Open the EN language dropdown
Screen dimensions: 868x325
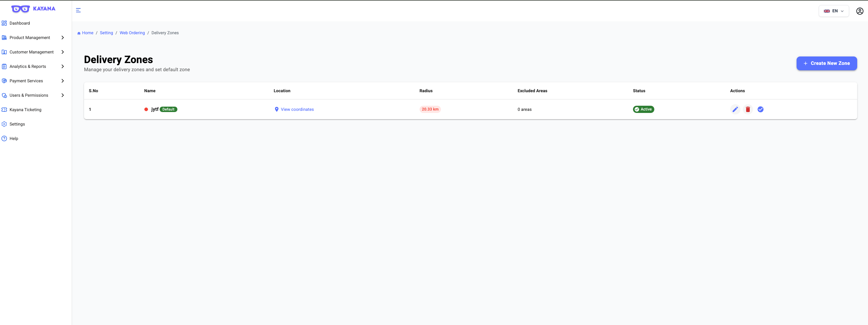[x=833, y=11]
